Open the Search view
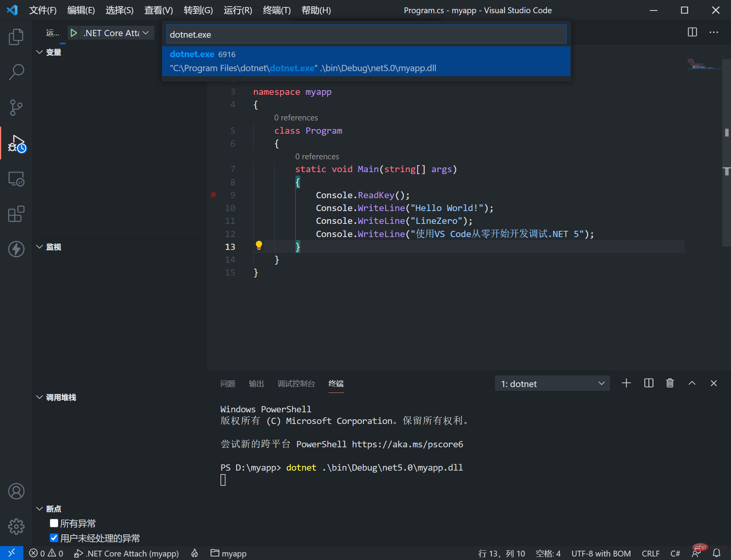This screenshot has height=560, width=731. (x=16, y=72)
